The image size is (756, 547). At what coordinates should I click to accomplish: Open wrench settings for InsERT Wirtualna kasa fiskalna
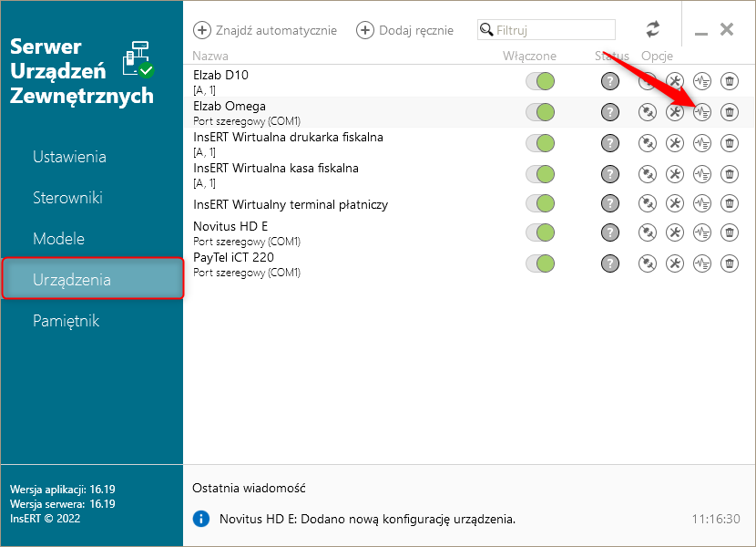(675, 174)
